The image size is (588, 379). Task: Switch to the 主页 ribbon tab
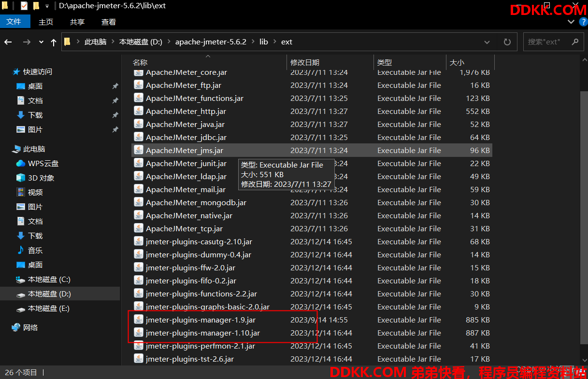click(46, 22)
